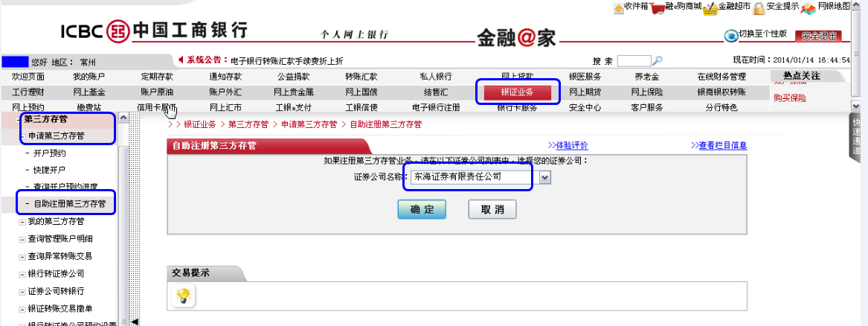Collapse the 申请第三方存管 tree node
This screenshot has width=868, height=326.
pos(23,135)
